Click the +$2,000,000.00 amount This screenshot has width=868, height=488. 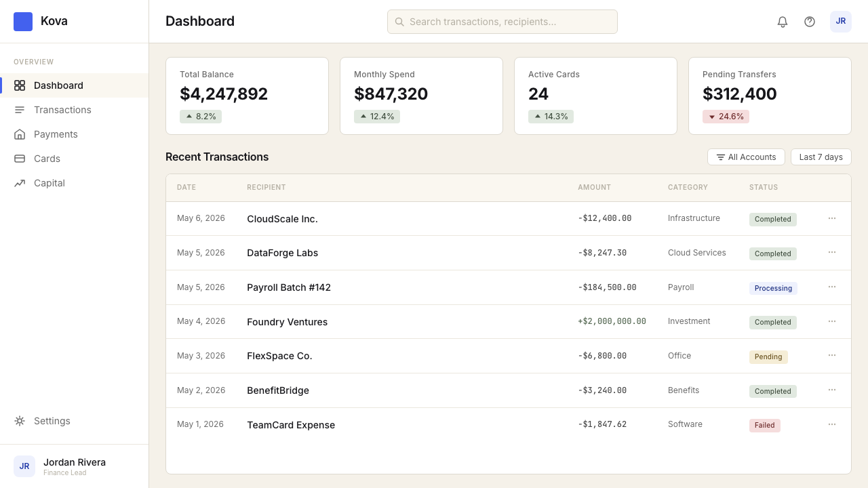point(612,321)
